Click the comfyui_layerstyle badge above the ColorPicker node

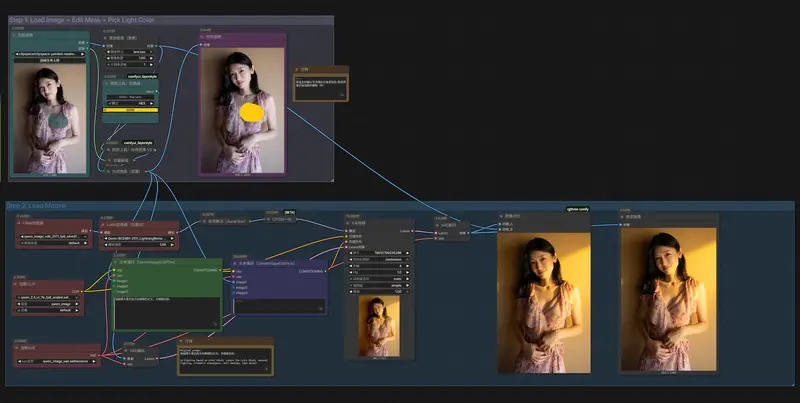[142, 77]
